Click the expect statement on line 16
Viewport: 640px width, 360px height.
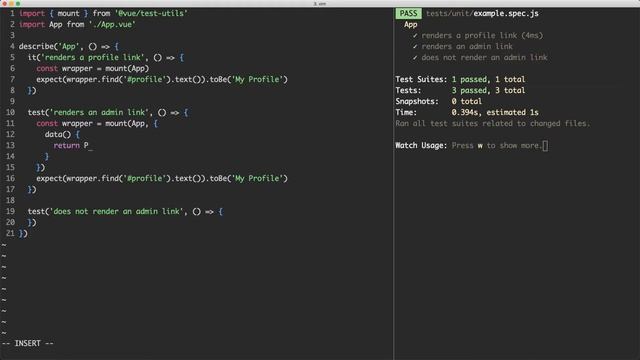pyautogui.click(x=162, y=179)
